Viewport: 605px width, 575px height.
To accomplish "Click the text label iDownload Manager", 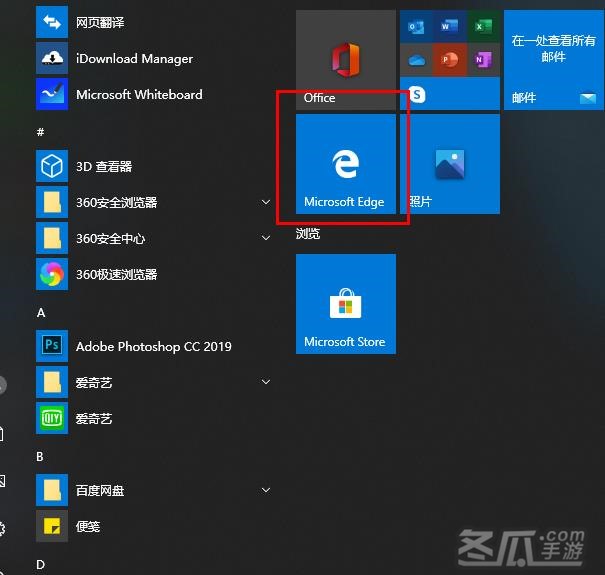I will (x=135, y=59).
